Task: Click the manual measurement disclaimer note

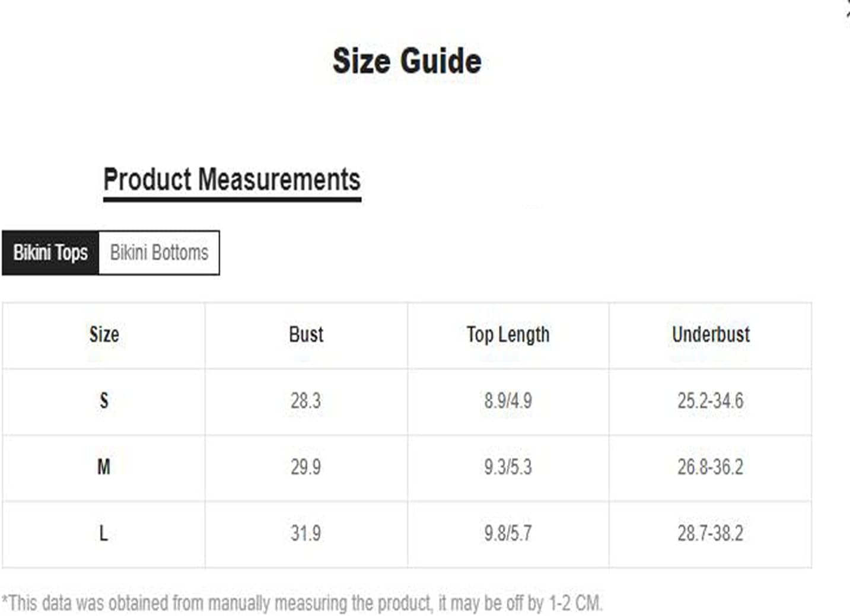Action: [x=302, y=604]
